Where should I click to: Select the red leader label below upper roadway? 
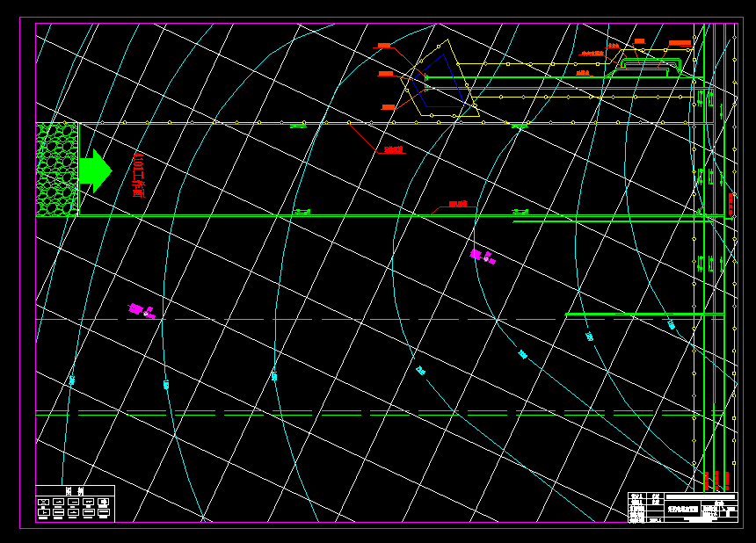(x=394, y=150)
